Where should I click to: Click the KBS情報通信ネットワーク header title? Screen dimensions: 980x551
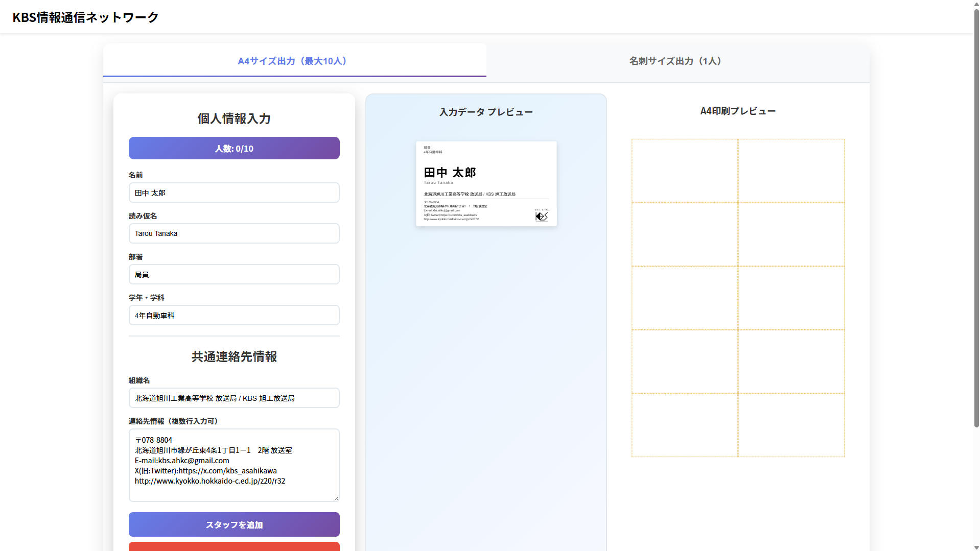(85, 17)
